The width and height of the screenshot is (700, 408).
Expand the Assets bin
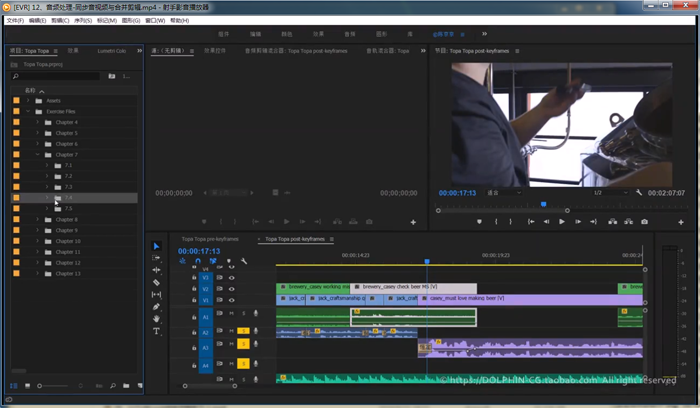pyautogui.click(x=28, y=100)
